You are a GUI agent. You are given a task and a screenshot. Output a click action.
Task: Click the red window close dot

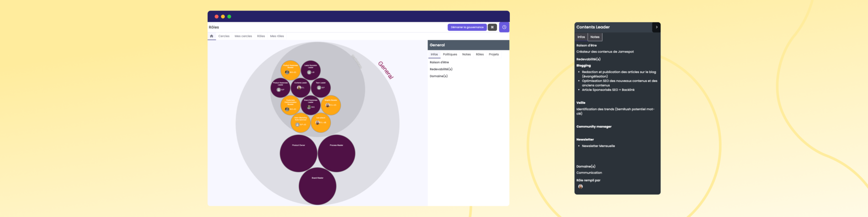click(x=217, y=16)
